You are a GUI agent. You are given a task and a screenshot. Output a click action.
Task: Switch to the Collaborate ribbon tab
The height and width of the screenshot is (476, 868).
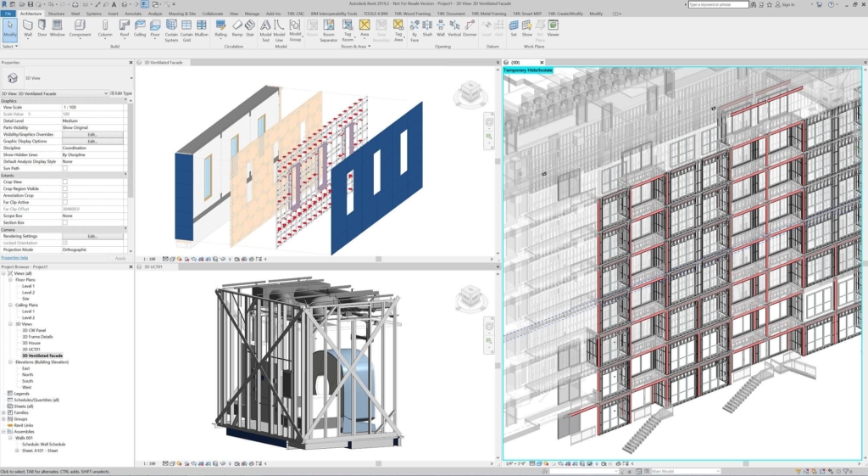coord(213,14)
